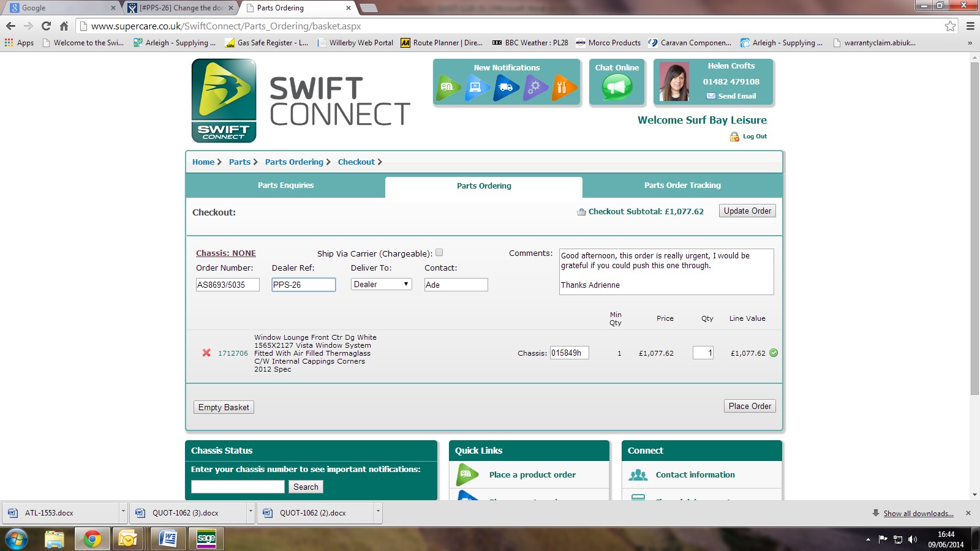Tick the Ship Via Carrier checkbox
Image resolution: width=980 pixels, height=551 pixels.
point(439,252)
